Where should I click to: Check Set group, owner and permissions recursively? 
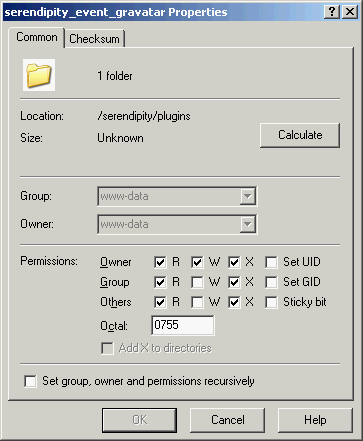pyautogui.click(x=30, y=381)
